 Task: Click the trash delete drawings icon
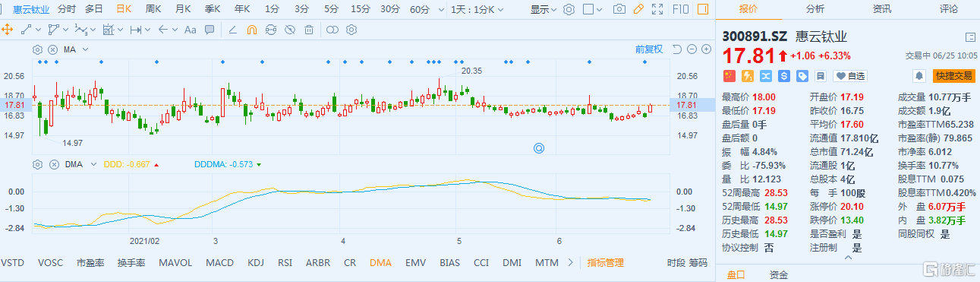coord(309,30)
